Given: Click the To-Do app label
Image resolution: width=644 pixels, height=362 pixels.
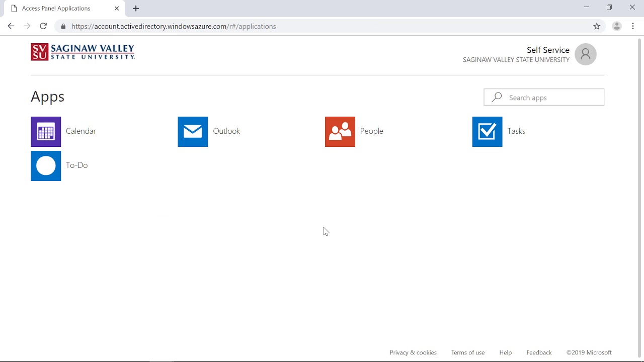Looking at the screenshot, I should pyautogui.click(x=76, y=165).
